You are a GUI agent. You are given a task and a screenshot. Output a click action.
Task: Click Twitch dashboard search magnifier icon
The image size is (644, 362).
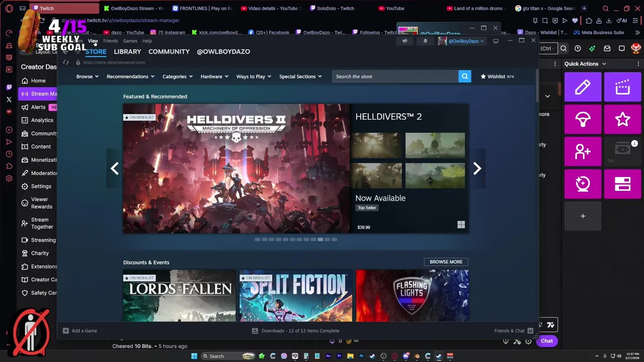(563, 48)
